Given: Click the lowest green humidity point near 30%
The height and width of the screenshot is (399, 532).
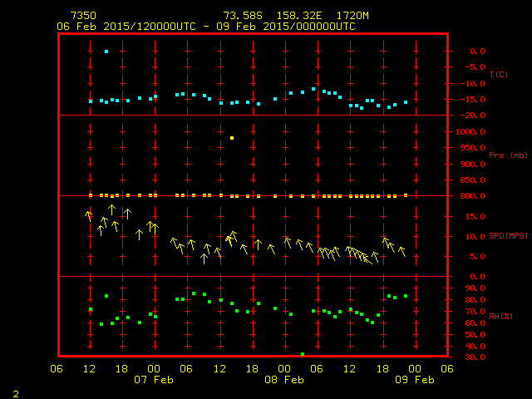Looking at the screenshot, I should coord(303,354).
